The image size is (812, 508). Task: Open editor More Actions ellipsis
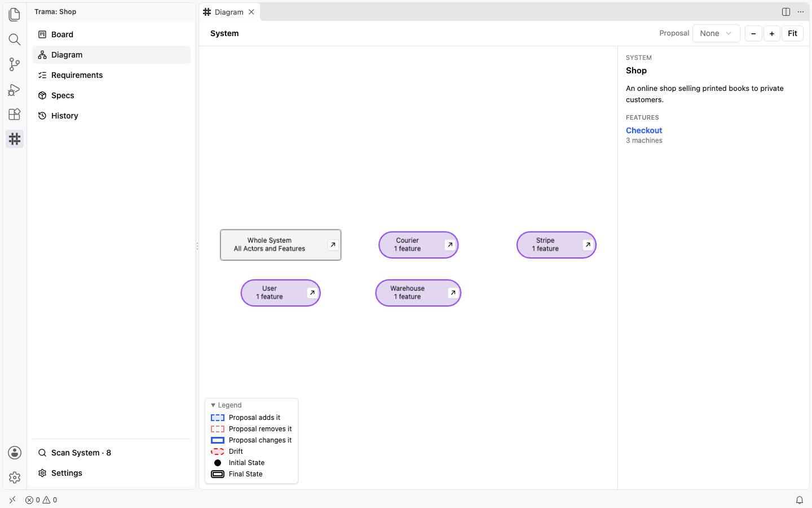[x=801, y=12]
